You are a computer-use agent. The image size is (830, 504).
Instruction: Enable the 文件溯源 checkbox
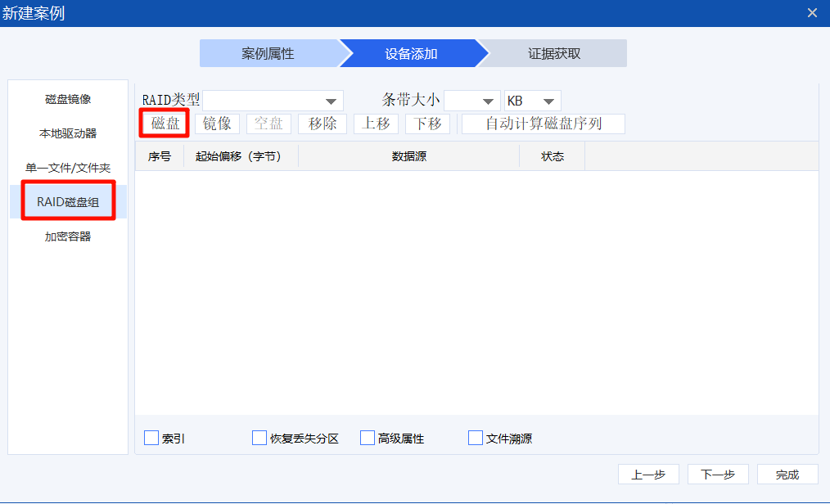tap(476, 438)
